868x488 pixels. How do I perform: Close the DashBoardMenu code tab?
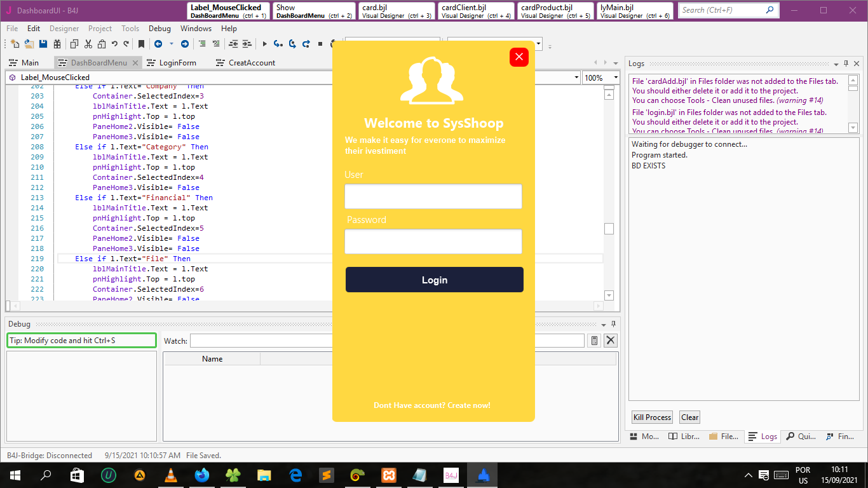click(135, 63)
